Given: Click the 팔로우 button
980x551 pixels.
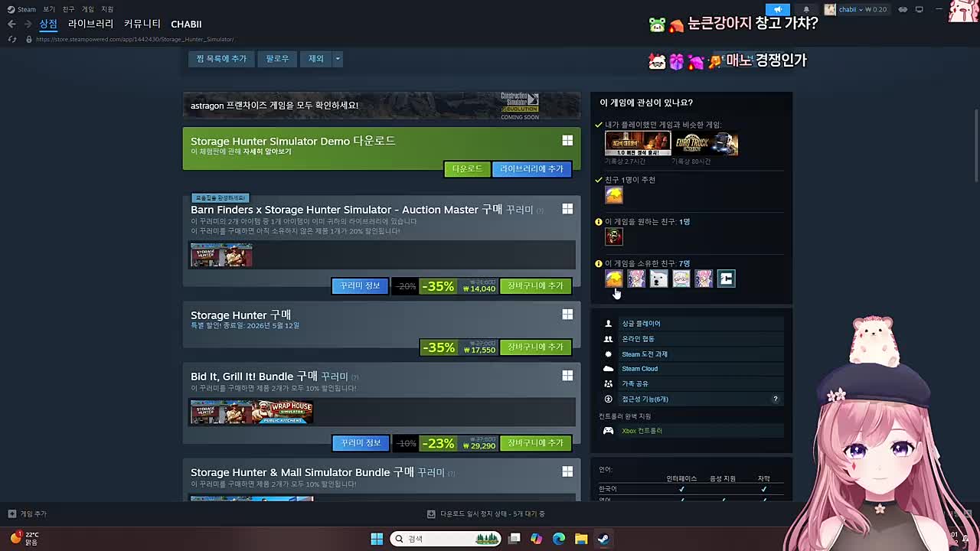Looking at the screenshot, I should (x=277, y=59).
